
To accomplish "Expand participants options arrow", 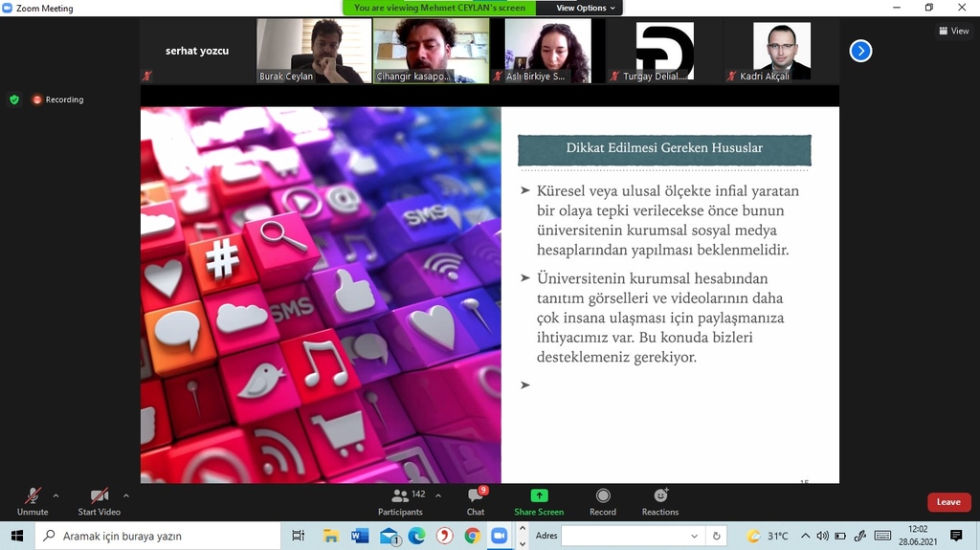I will 438,495.
